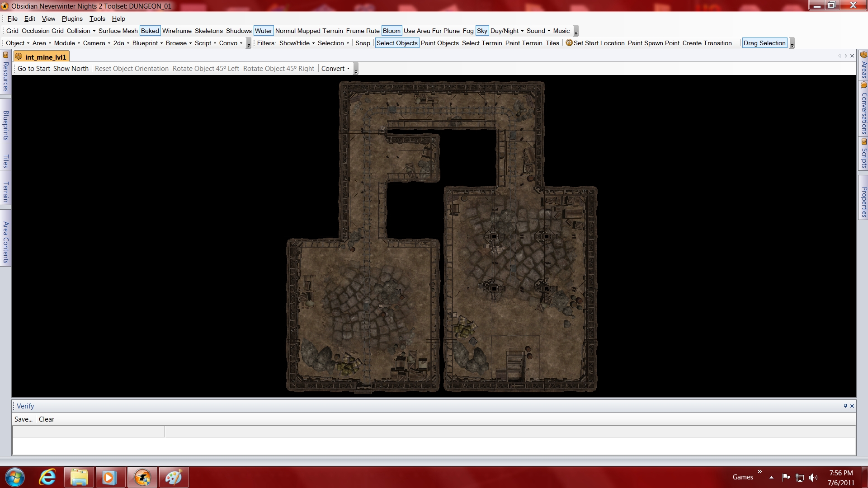This screenshot has height=488, width=868.
Task: Toggle Water rendering off
Action: 263,31
